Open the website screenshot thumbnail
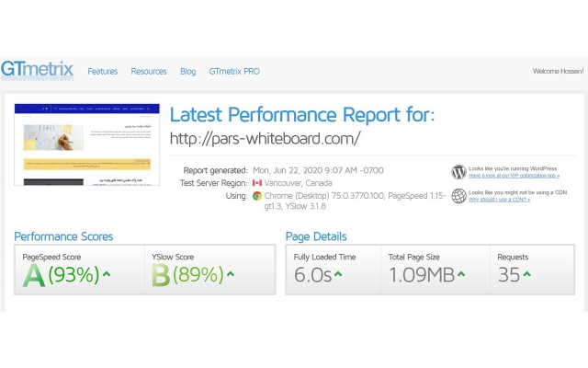This screenshot has height=368, width=588. (87, 144)
